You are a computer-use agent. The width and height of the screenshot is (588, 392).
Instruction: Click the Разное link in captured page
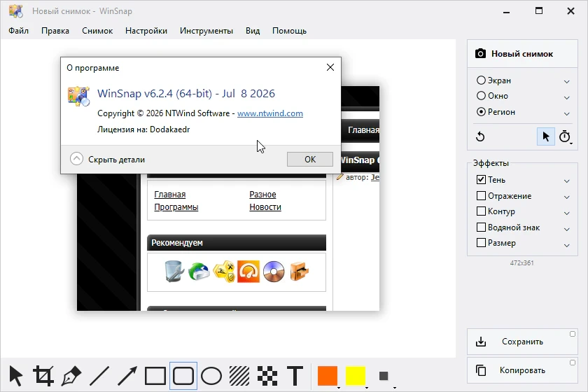pos(262,195)
